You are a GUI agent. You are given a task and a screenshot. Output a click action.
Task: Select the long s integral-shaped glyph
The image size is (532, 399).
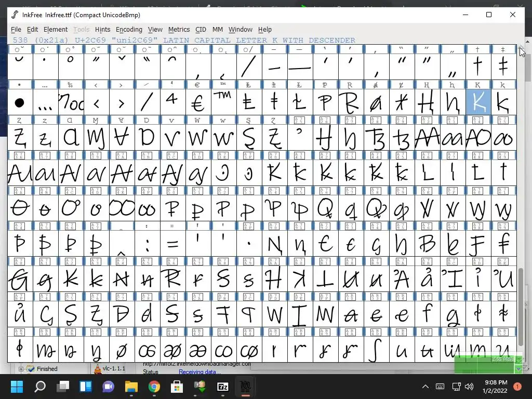[376, 349]
